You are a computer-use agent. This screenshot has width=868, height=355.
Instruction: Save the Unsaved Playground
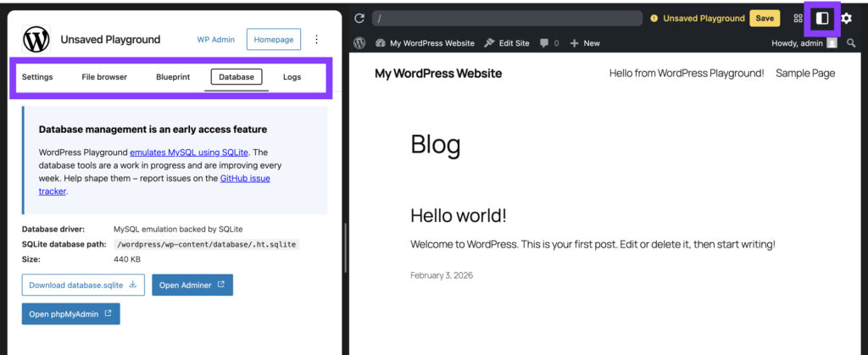tap(765, 19)
